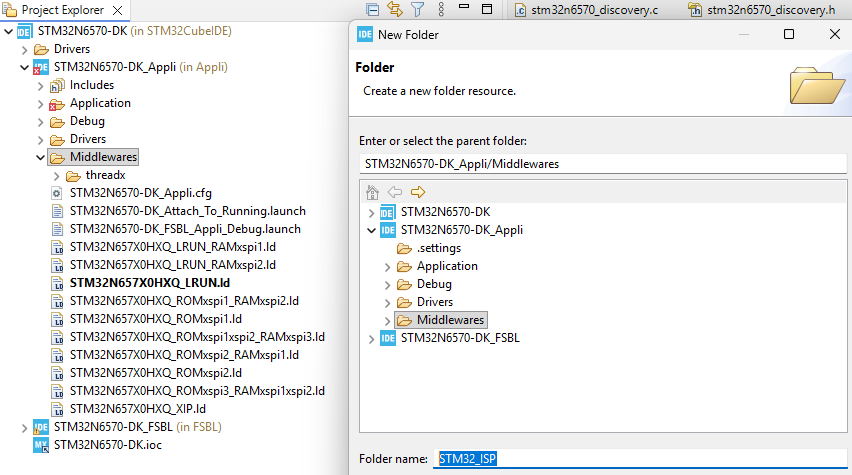
Task: Switch to stm32n6570_discovery.h editor tab
Action: (761, 10)
